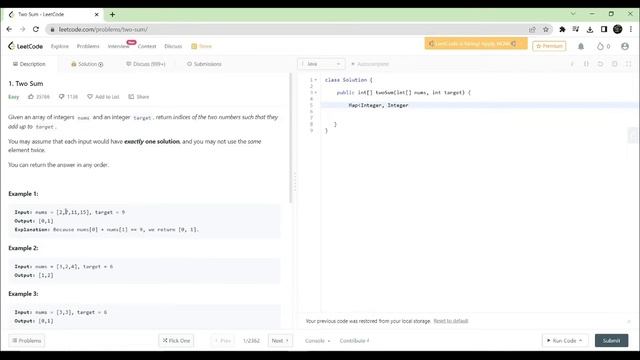
Task: Click the Prev problem button
Action: (223, 340)
